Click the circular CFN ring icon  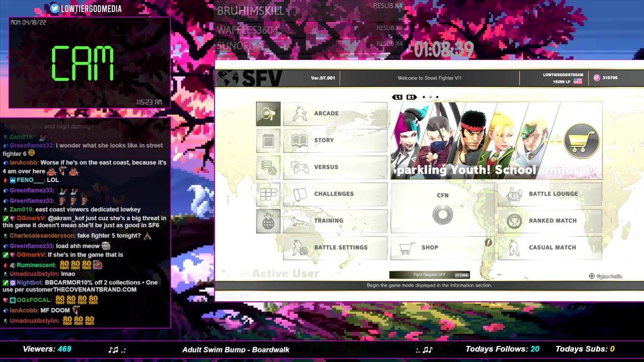point(443,215)
